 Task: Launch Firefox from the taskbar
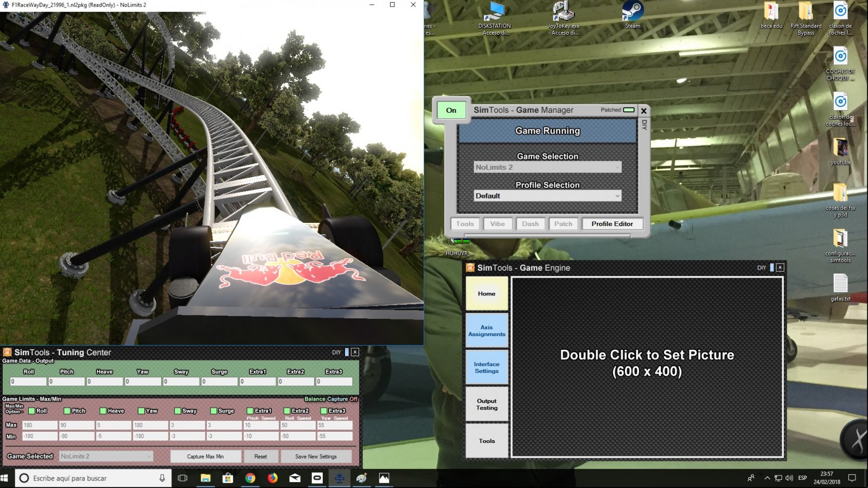(x=272, y=478)
